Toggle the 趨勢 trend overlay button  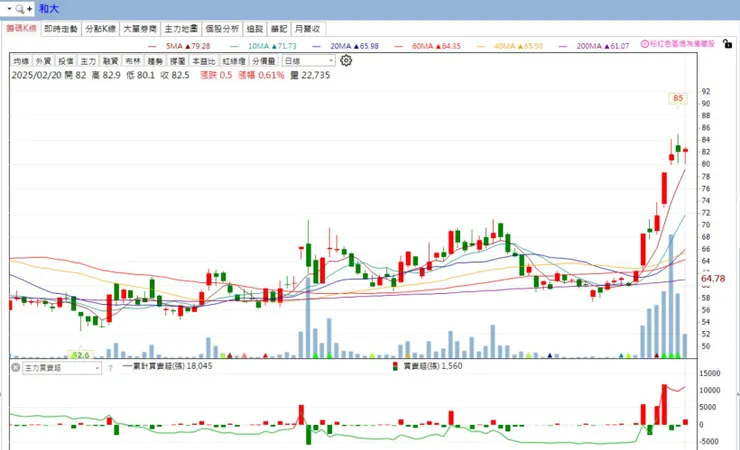click(x=155, y=61)
